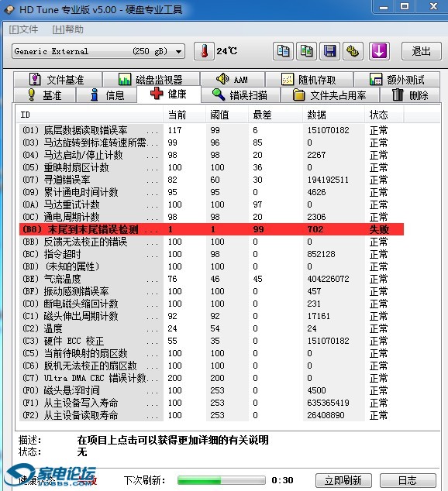Select the (0C) 通电周期计数 row
The width and height of the screenshot is (448, 491).
(212, 217)
